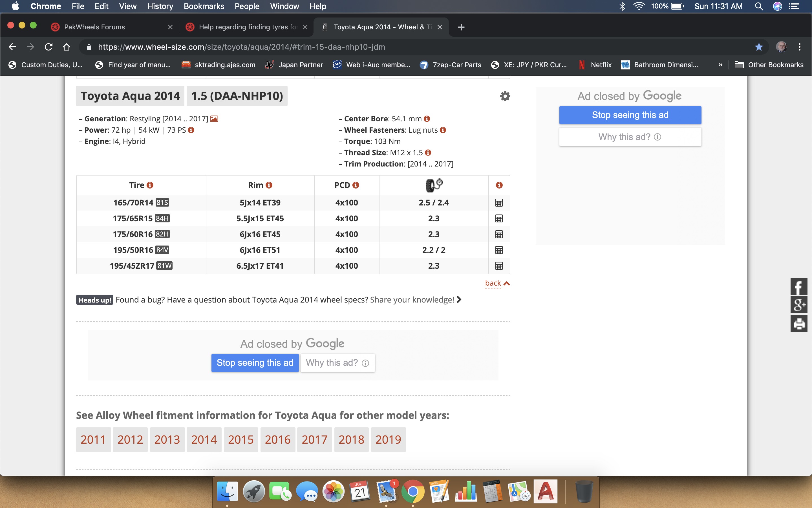Screen dimensions: 812x508
Task: Open 2019 model year link
Action: point(388,439)
